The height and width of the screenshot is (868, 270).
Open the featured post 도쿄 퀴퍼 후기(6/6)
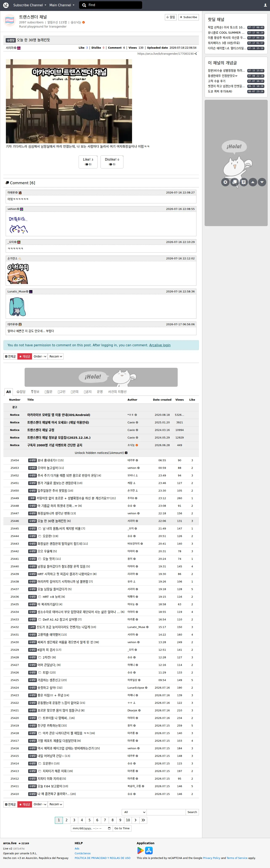(220, 91)
